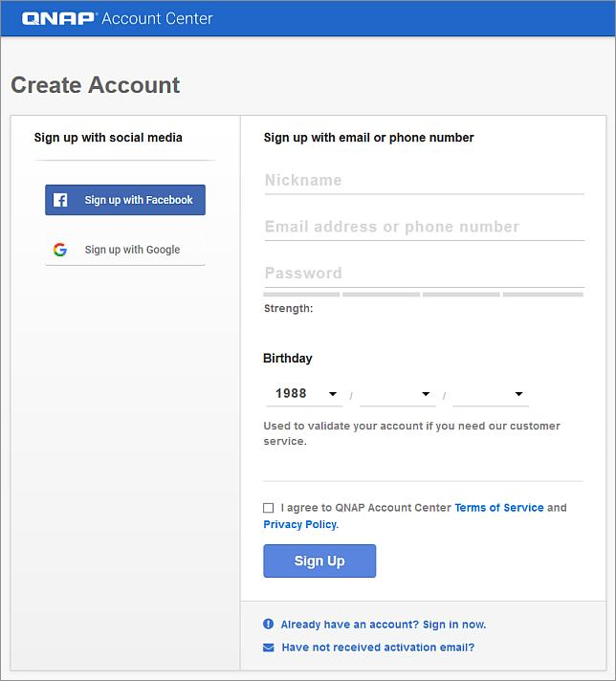
Task: Focus the Nickname input field
Action: click(425, 181)
